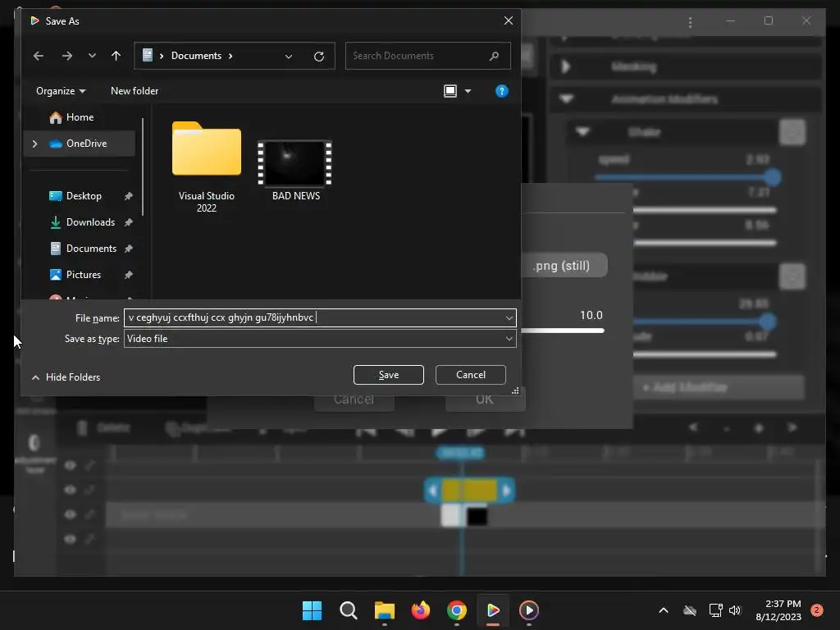The height and width of the screenshot is (630, 840).
Task: Select the BAD NEWS video file
Action: pyautogui.click(x=295, y=171)
